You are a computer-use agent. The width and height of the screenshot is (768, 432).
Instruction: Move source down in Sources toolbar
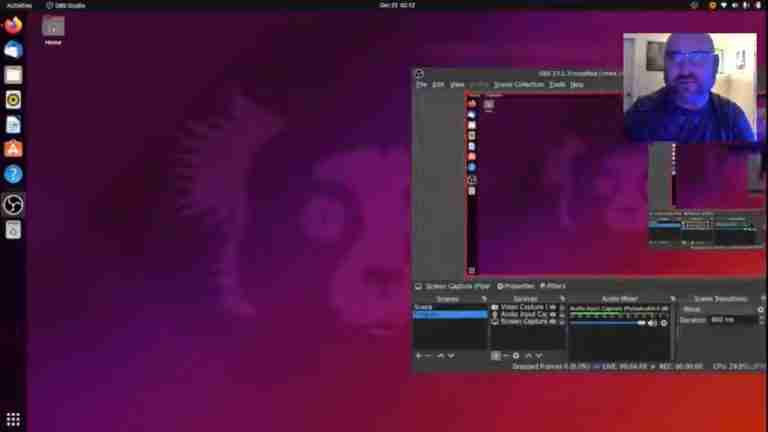[539, 356]
